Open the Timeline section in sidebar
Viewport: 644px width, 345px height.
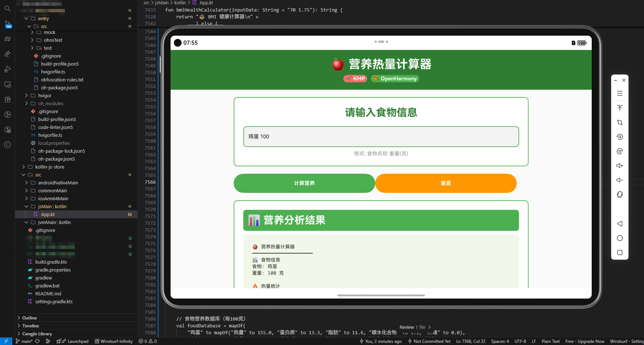tap(30, 326)
